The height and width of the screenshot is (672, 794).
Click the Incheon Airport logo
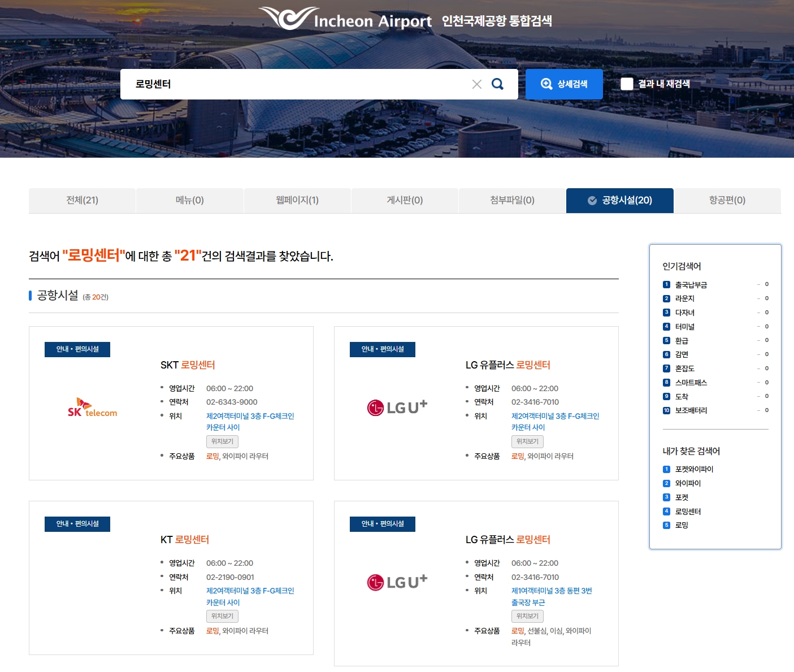coord(346,19)
